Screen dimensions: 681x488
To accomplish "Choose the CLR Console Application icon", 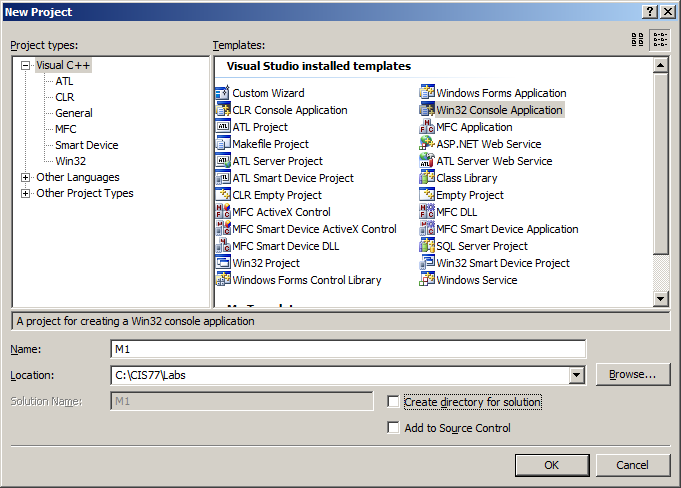I will click(223, 110).
